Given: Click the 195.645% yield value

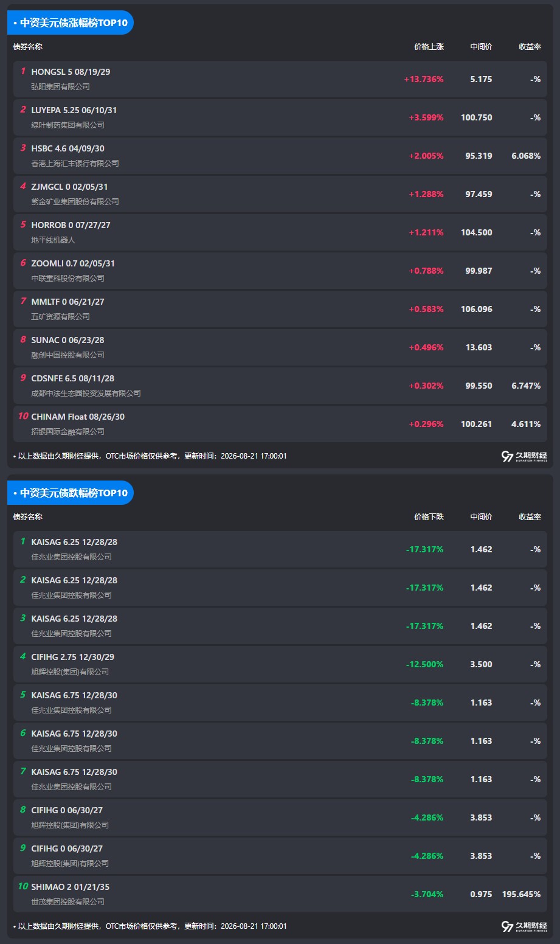Looking at the screenshot, I should click(522, 894).
